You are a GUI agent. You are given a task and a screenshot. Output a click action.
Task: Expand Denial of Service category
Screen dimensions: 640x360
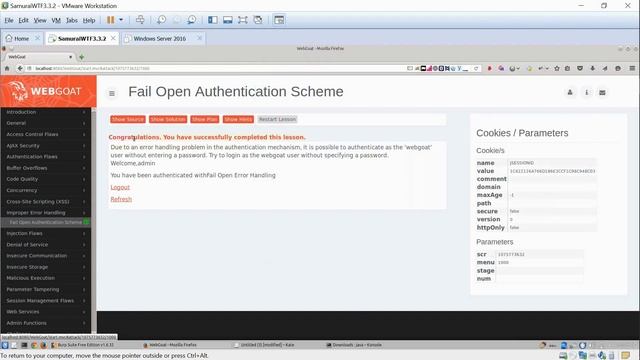coord(46,244)
